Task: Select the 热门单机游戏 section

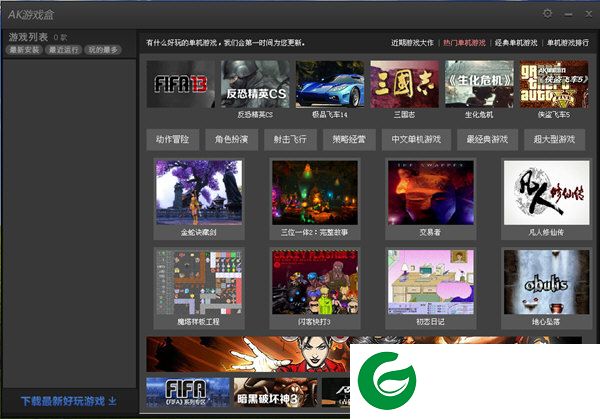Action: coord(464,43)
